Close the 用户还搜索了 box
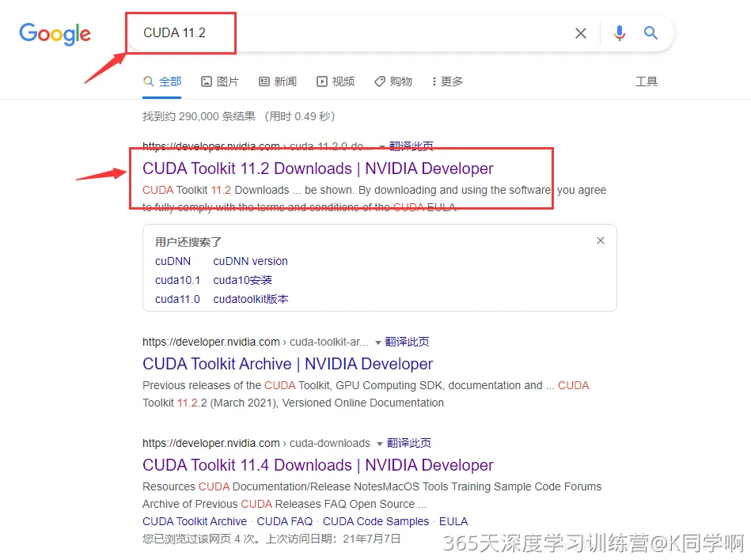Screen dimensions: 751x560 click(600, 240)
